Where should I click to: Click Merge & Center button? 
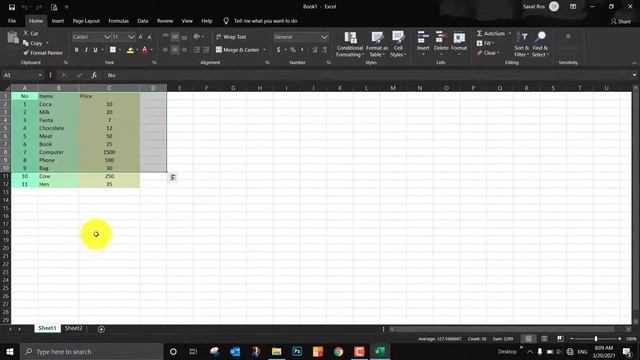click(238, 50)
